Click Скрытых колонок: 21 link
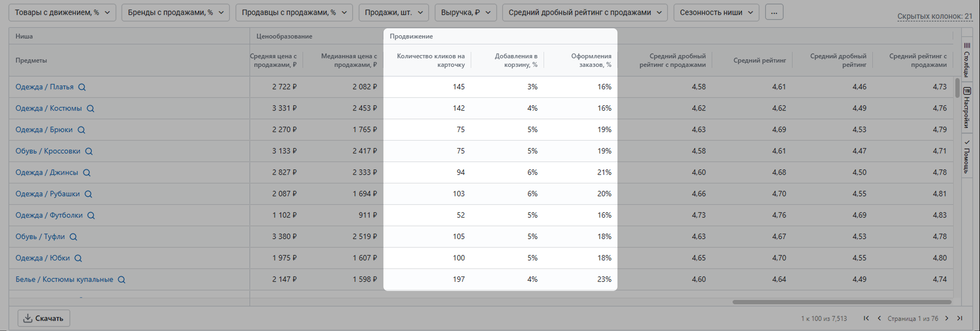This screenshot has width=980, height=331. (934, 16)
